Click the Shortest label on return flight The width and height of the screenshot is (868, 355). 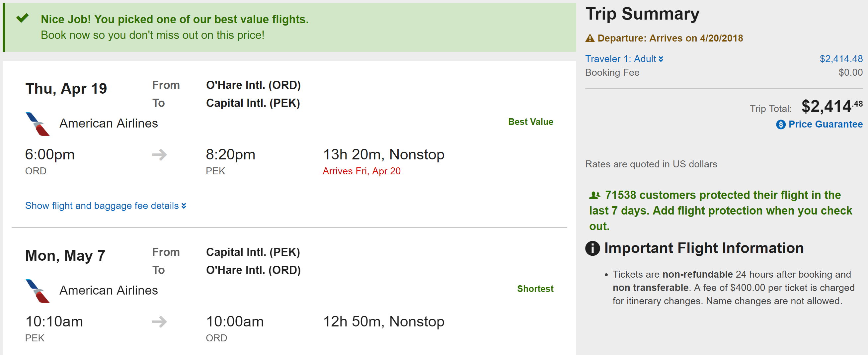(x=535, y=289)
